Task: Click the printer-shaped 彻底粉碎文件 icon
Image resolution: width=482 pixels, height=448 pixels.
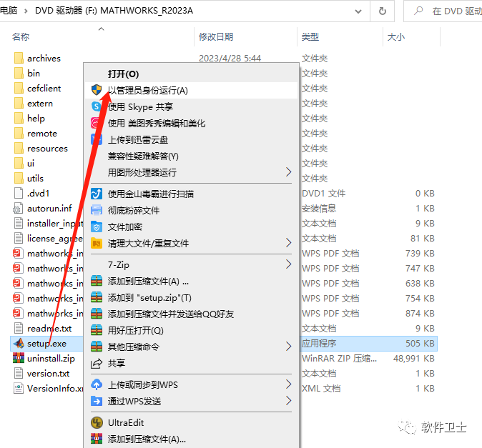Action: coord(97,210)
